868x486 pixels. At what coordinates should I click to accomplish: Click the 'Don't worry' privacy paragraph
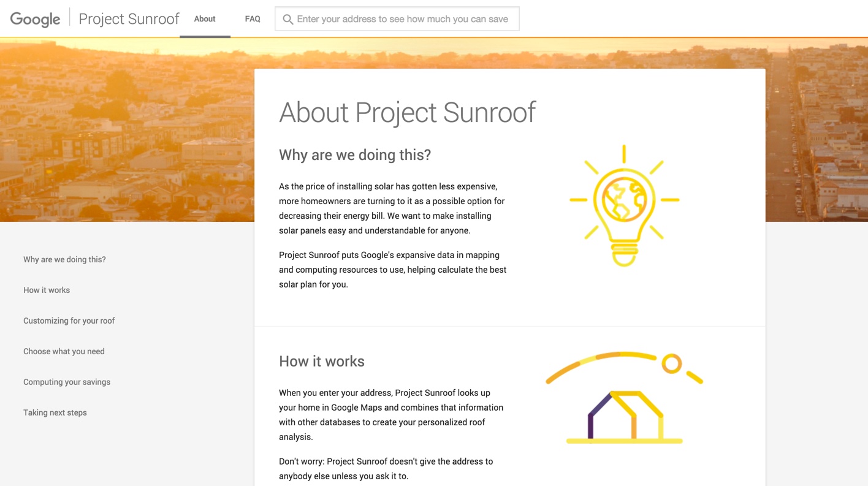(x=386, y=469)
